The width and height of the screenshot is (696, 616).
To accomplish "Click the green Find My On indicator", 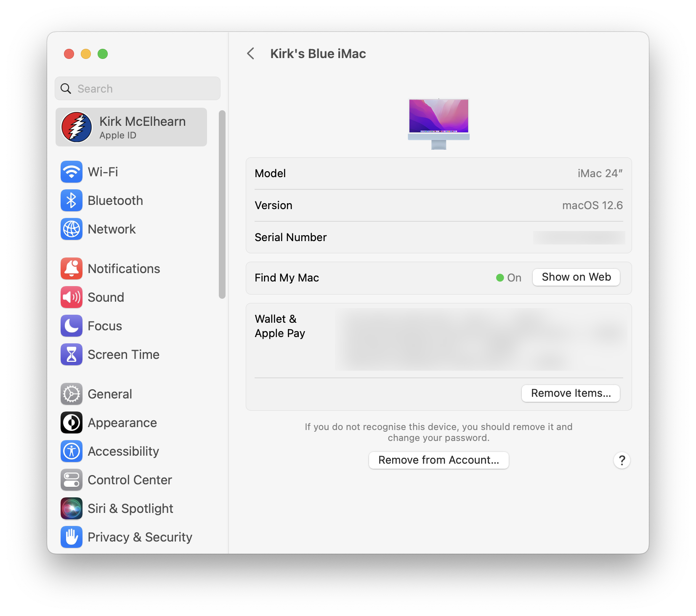I will point(500,278).
